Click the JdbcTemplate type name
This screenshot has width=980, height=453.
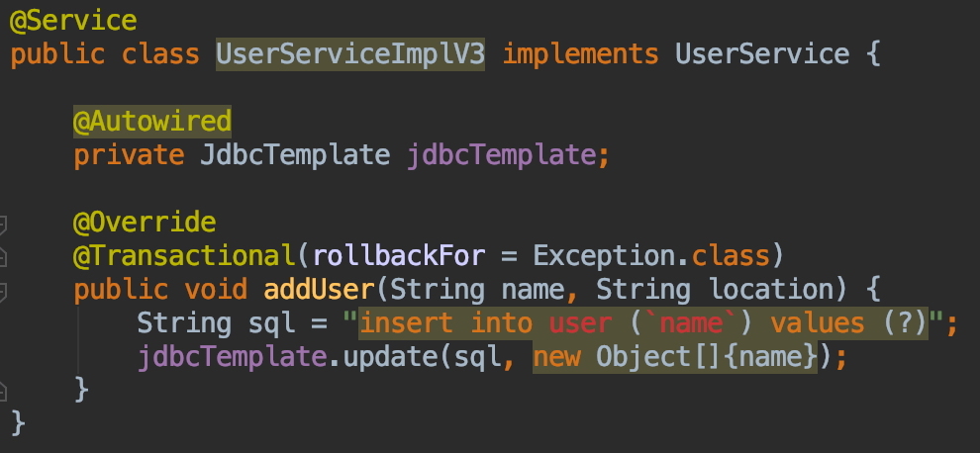pyautogui.click(x=295, y=155)
